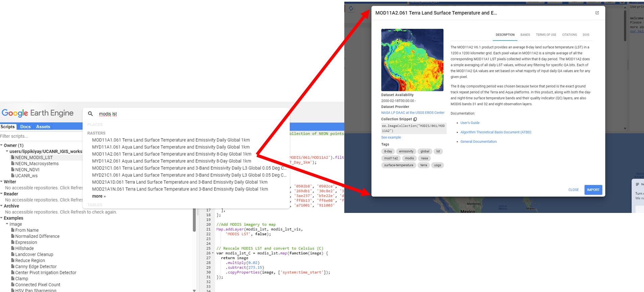This screenshot has height=292, width=644.
Task: Open the CITATIONS tab
Action: [569, 35]
